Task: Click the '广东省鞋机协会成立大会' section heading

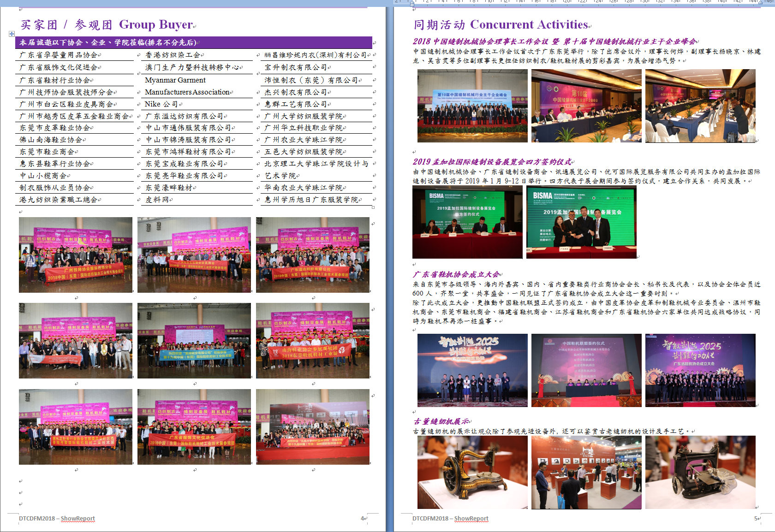Action: point(456,274)
